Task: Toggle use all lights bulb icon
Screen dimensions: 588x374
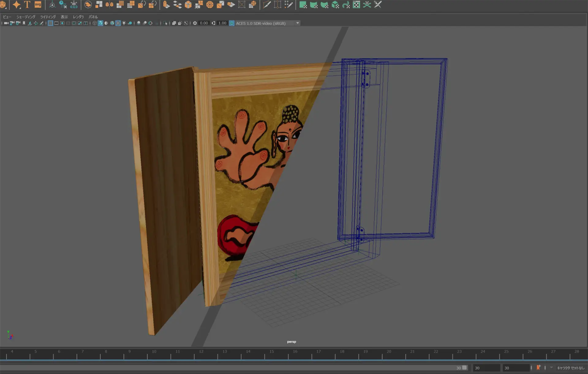Action: tap(124, 23)
